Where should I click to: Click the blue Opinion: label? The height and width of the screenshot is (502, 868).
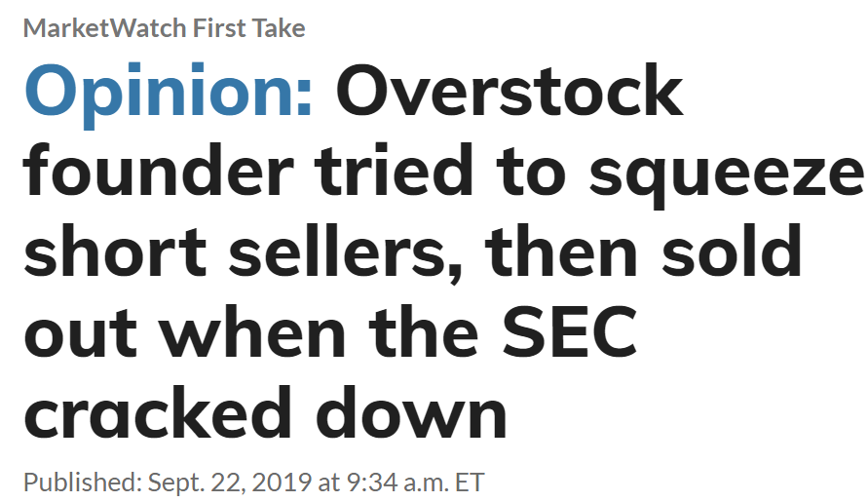pyautogui.click(x=169, y=93)
